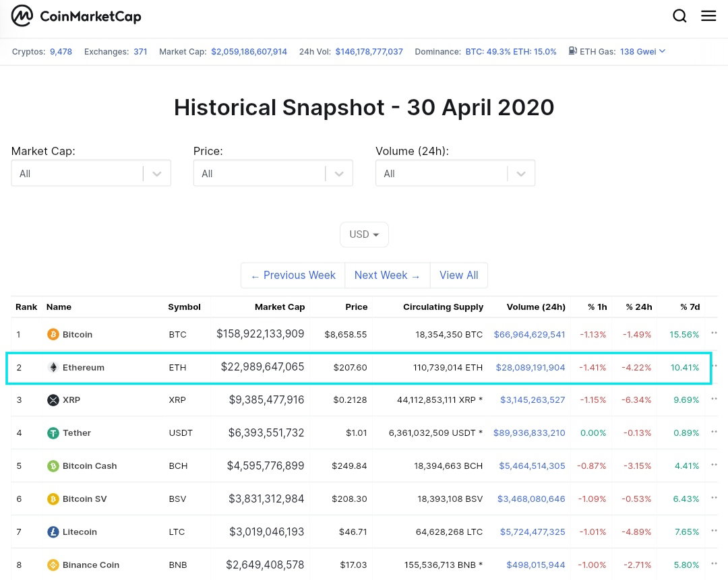Select Bitcoin market cap $158,922,133,909 cell
This screenshot has height=580, width=728.
coord(260,334)
